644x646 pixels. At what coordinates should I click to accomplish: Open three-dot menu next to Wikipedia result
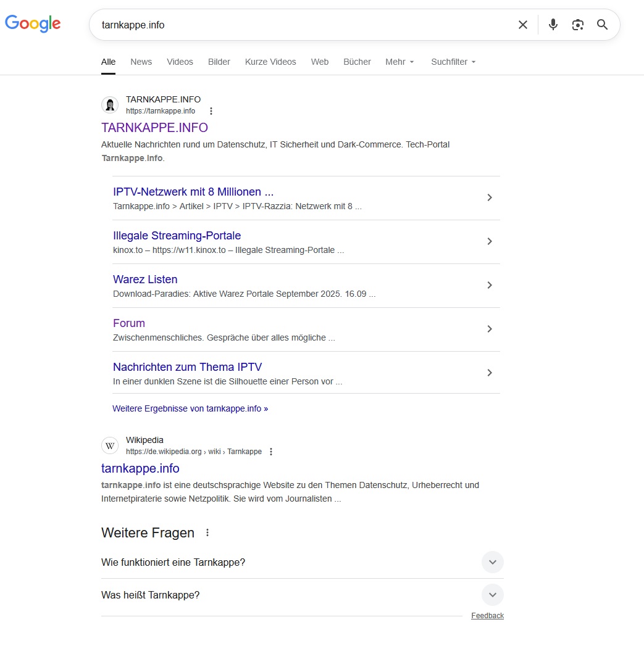270,452
